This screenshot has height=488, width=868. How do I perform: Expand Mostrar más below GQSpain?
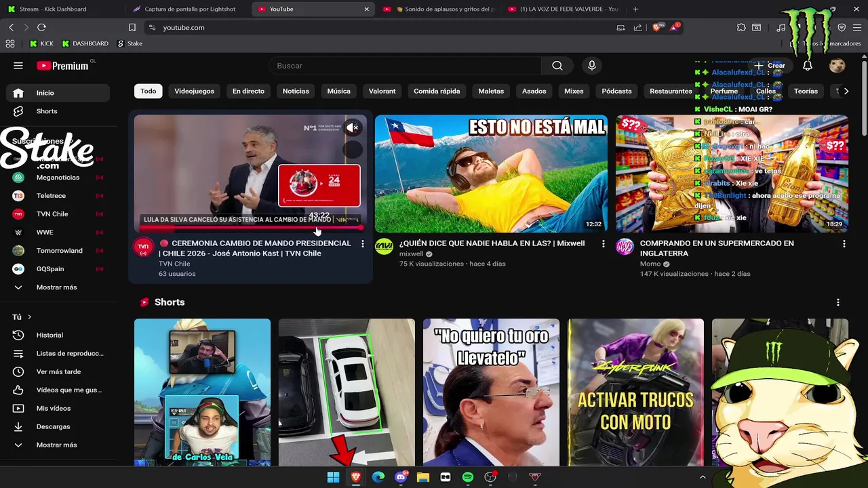pos(58,287)
